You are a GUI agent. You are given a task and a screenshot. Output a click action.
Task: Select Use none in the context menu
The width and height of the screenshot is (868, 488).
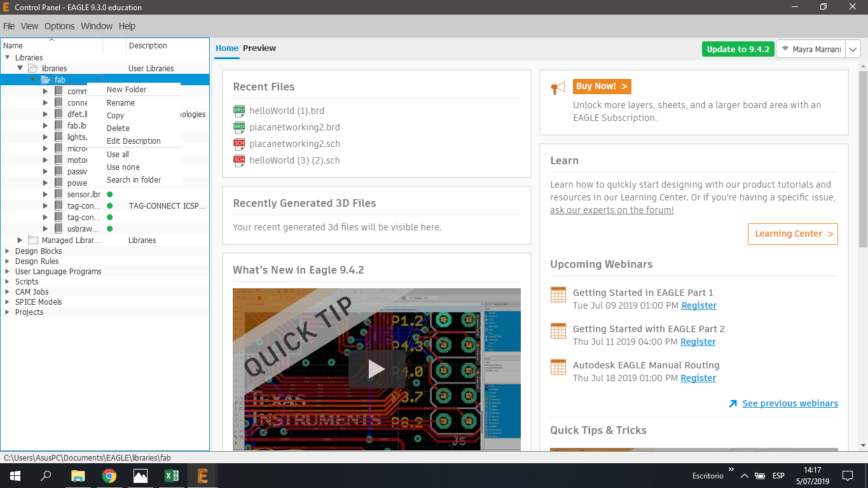pos(134,167)
